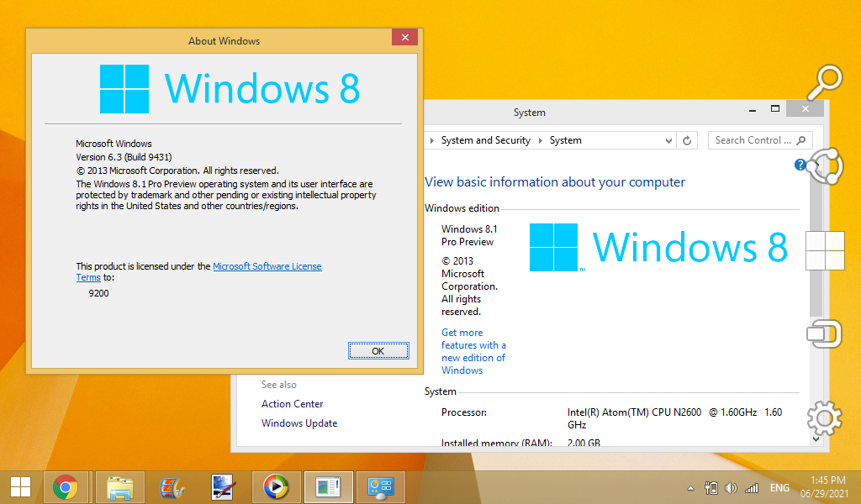The width and height of the screenshot is (861, 504).
Task: Open the blue Help question mark
Action: [800, 165]
